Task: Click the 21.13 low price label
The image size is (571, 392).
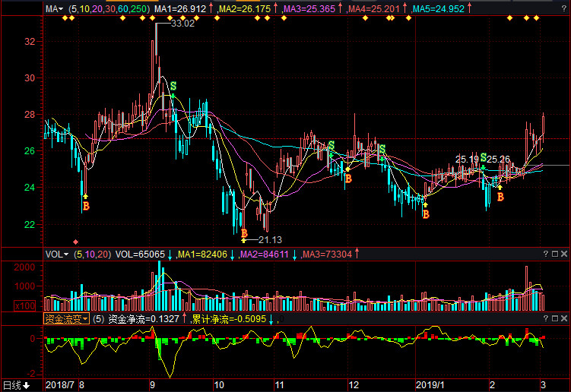Action: pyautogui.click(x=270, y=240)
